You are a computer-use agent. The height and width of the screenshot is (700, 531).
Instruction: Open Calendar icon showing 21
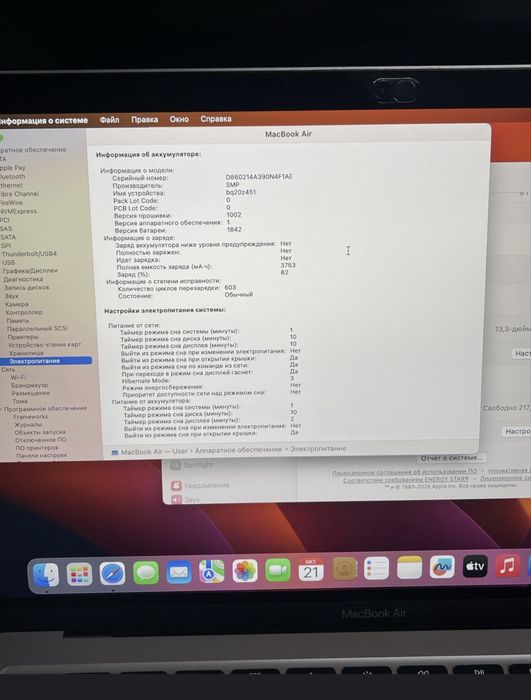311,569
